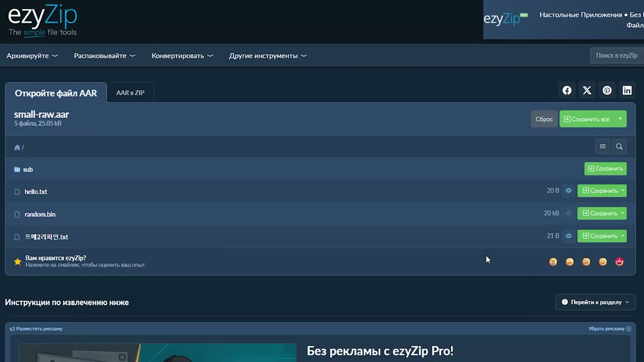The width and height of the screenshot is (644, 362).
Task: Rate ezyZip with the heart-eyes emoji
Action: click(620, 262)
